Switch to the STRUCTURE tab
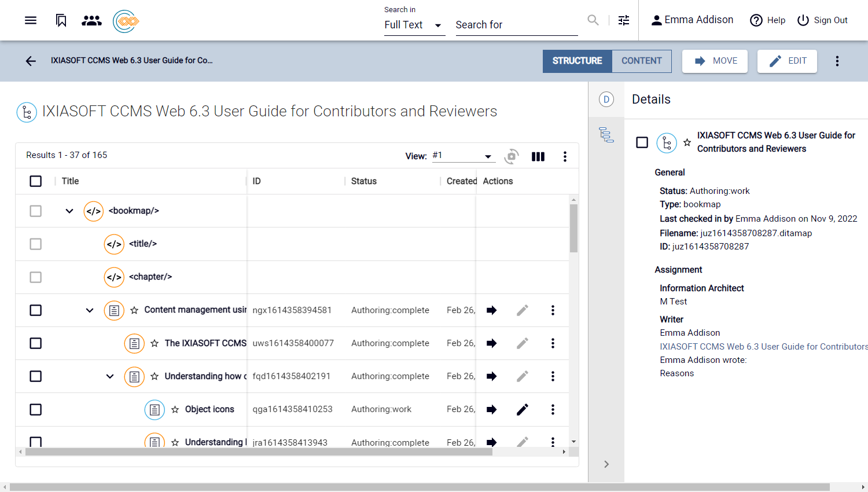The height and width of the screenshot is (492, 868). [x=577, y=61]
